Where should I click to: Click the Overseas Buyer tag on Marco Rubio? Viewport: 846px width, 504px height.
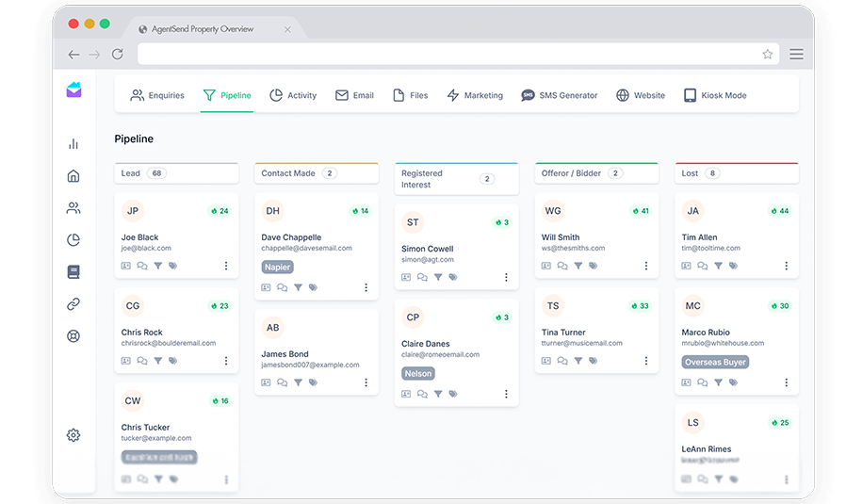(715, 362)
